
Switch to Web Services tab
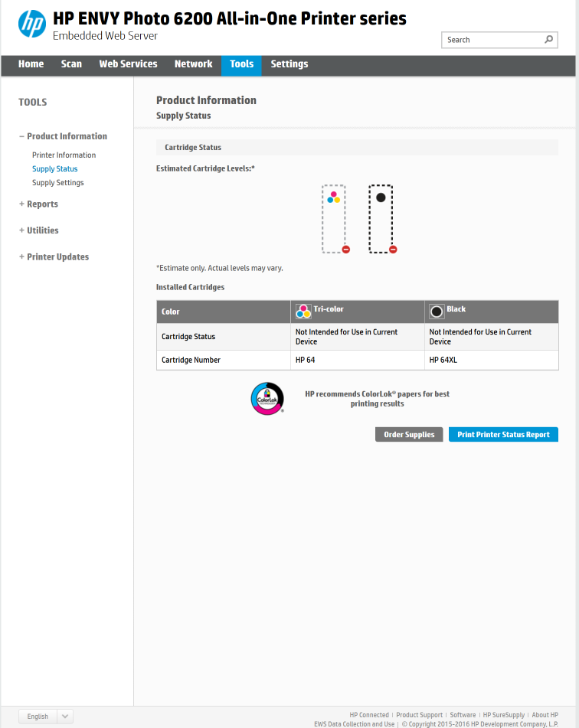[128, 64]
